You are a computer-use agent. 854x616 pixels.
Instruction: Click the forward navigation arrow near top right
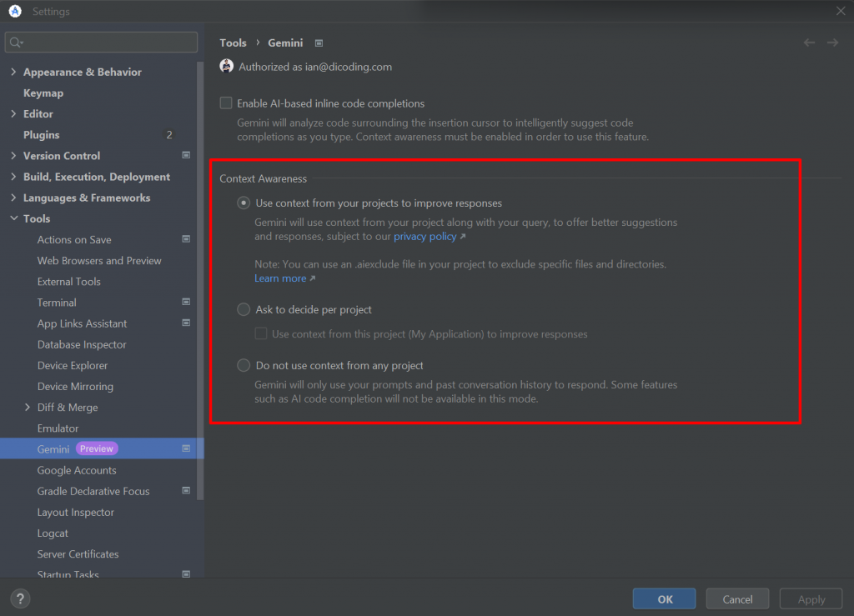point(831,43)
